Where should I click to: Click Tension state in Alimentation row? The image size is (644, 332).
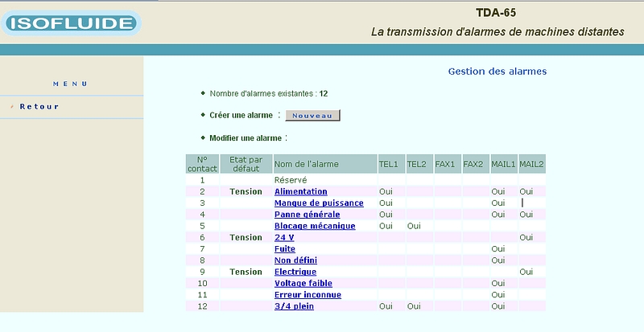click(246, 191)
